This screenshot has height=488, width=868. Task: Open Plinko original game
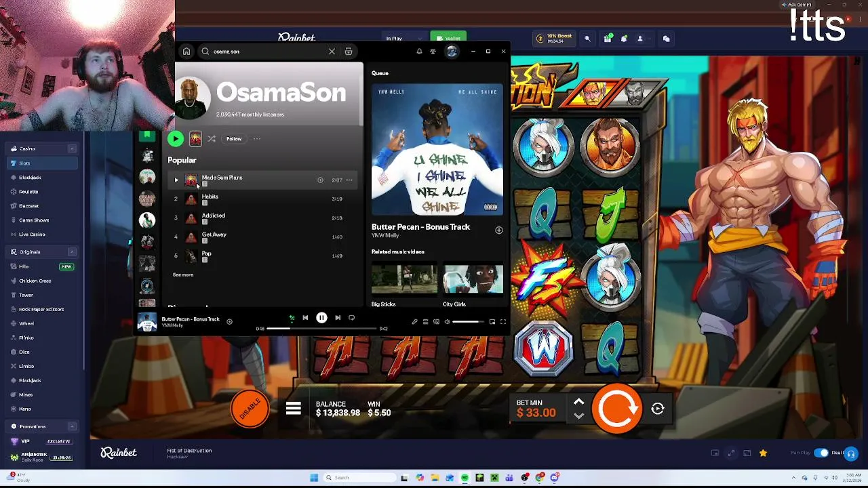[41, 338]
